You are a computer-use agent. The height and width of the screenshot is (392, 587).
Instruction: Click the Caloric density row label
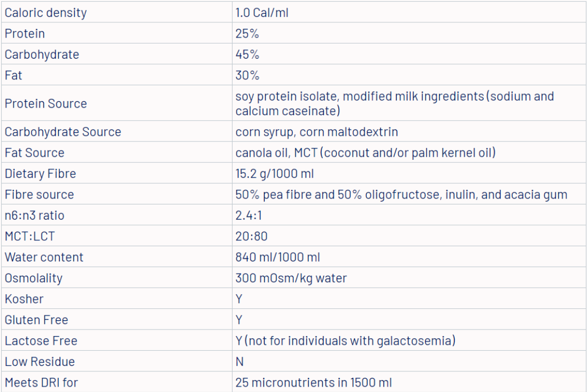click(x=46, y=13)
